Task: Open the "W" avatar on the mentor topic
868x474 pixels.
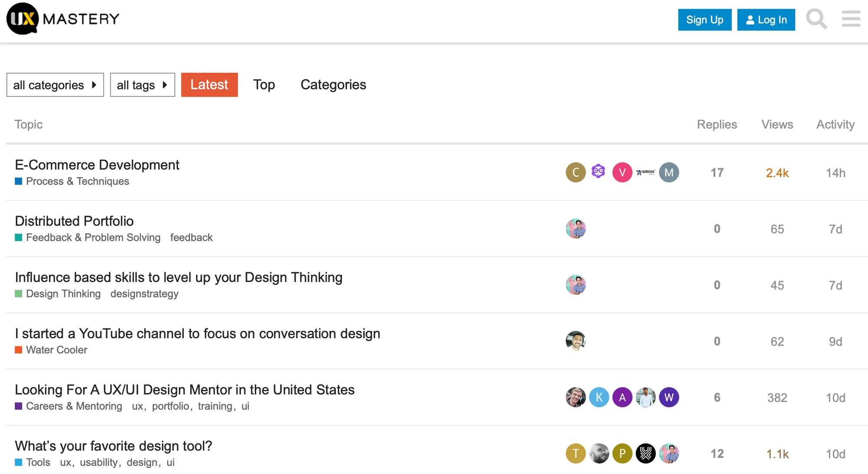Action: 669,397
